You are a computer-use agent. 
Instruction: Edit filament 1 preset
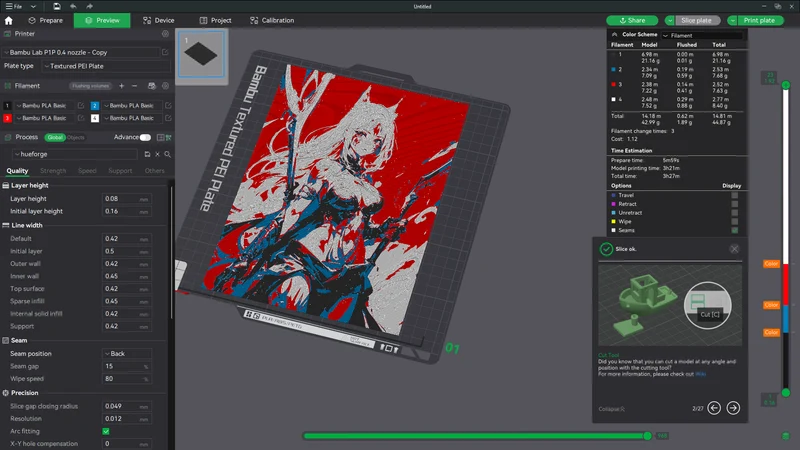pos(81,106)
